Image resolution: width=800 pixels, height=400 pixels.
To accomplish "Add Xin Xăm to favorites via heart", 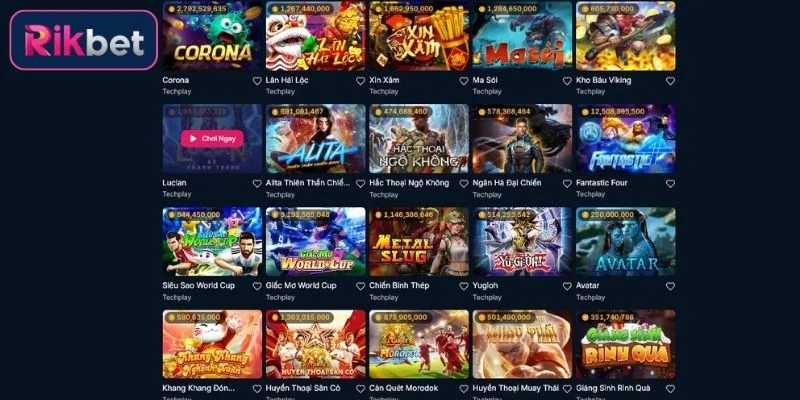I will pyautogui.click(x=464, y=81).
